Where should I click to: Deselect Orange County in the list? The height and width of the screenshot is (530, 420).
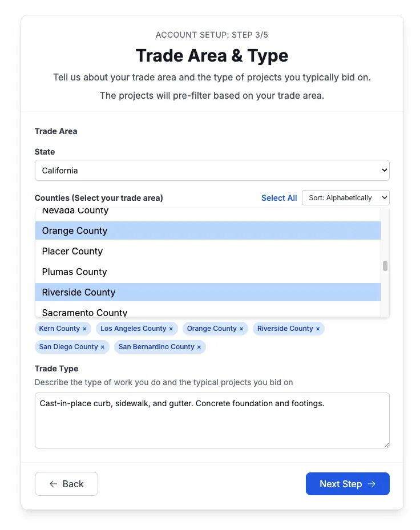pos(208,230)
